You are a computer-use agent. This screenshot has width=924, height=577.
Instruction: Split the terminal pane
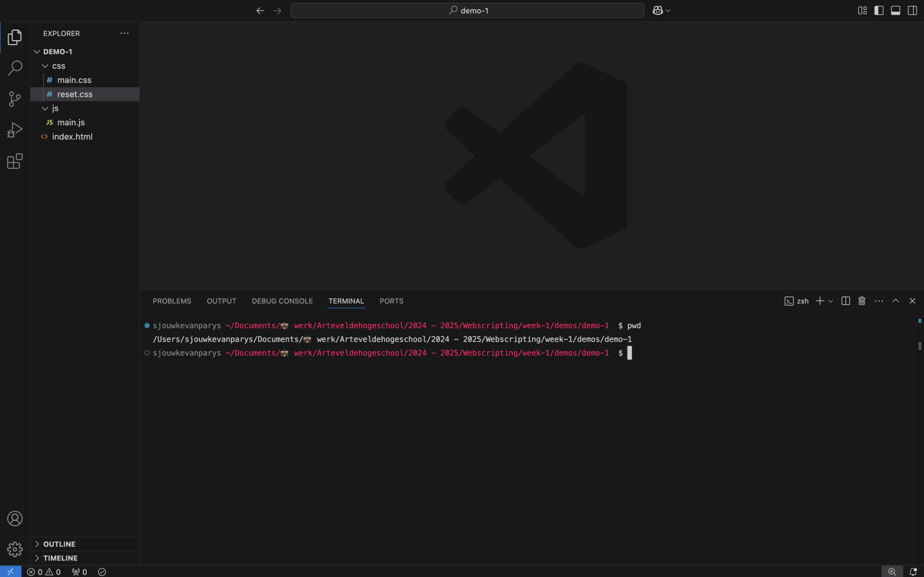(845, 301)
